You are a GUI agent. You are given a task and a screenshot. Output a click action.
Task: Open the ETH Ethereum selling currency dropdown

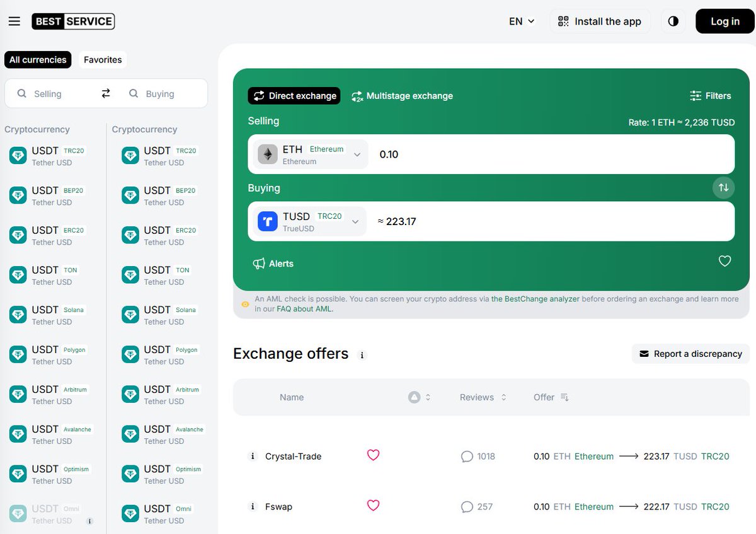coord(311,154)
